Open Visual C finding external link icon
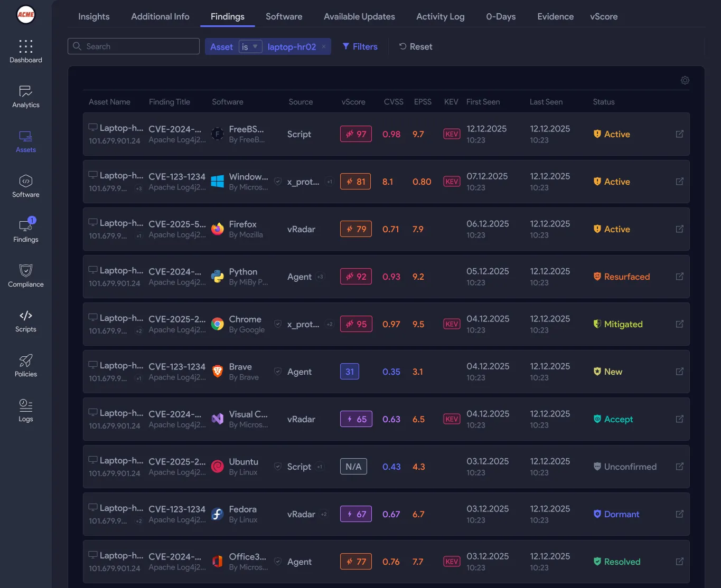 [x=680, y=419]
